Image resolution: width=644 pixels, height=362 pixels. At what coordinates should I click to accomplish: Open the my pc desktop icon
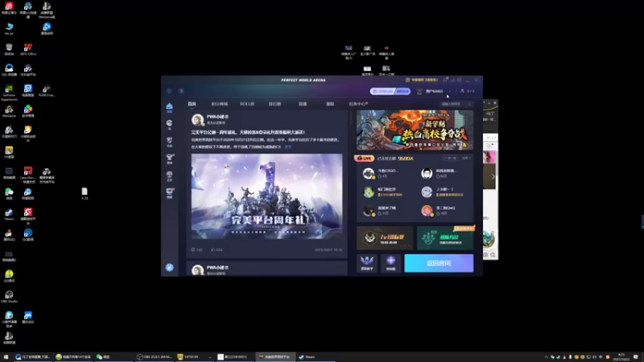(x=9, y=29)
